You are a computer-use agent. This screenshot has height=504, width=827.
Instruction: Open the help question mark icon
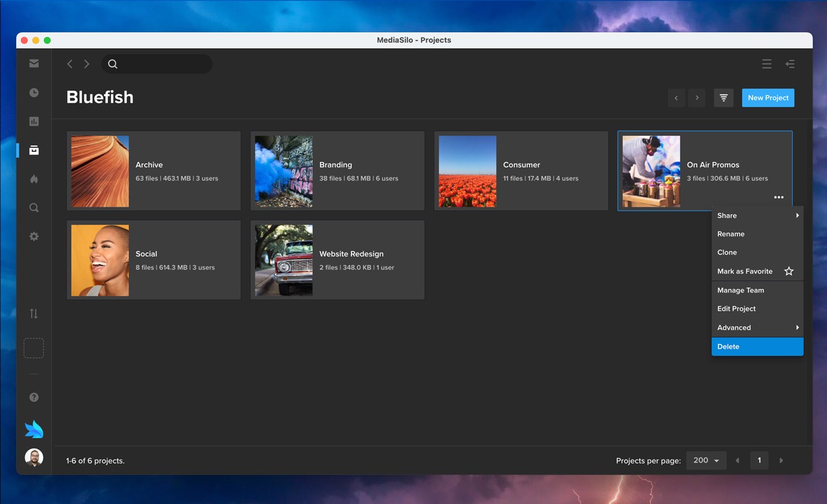tap(34, 397)
